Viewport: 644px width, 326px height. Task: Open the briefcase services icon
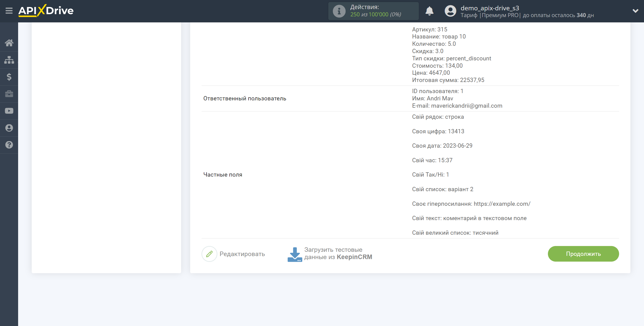click(9, 94)
